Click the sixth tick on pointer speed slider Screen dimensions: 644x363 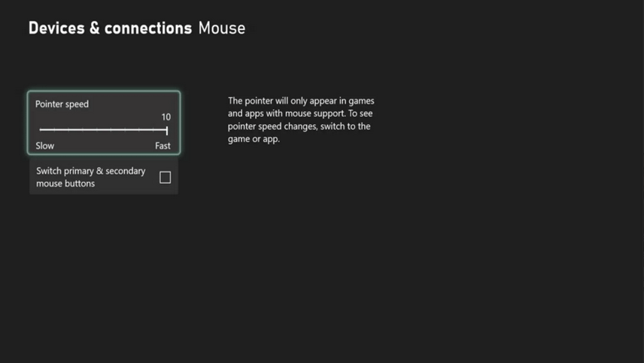point(111,130)
